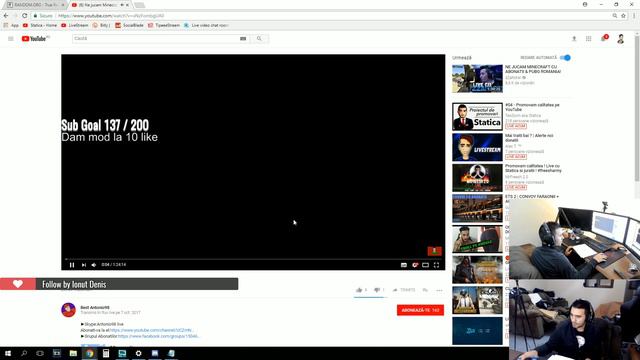Click the YouTube search magnifier button
Screen dimensions: 640x360
click(x=259, y=38)
